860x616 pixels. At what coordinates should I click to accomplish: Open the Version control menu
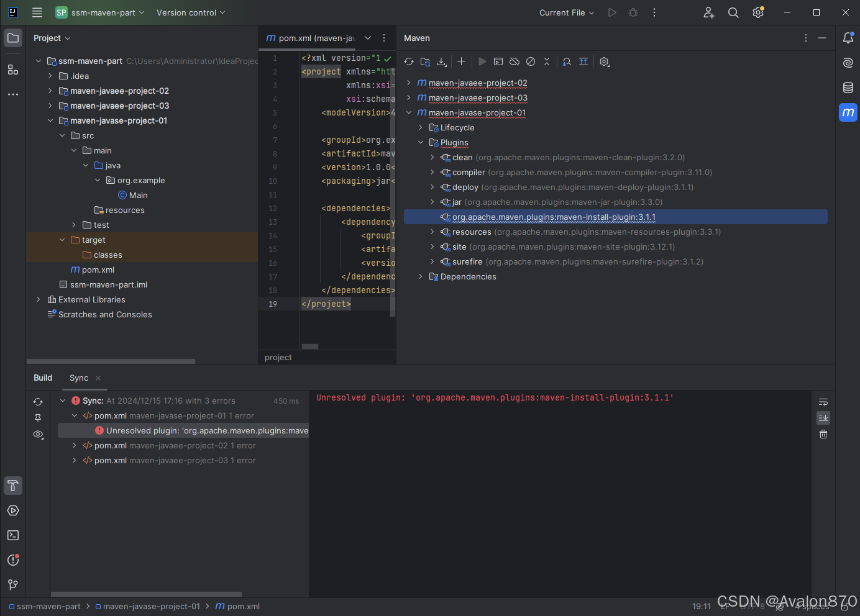click(x=190, y=12)
